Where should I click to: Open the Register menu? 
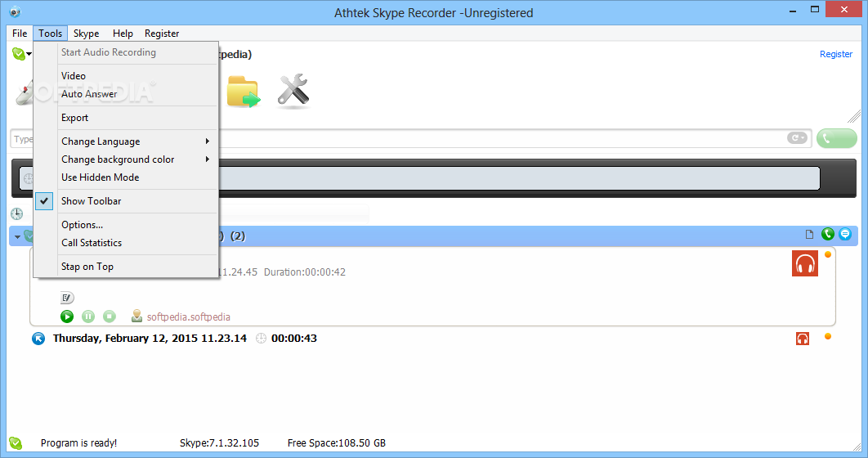coord(162,34)
